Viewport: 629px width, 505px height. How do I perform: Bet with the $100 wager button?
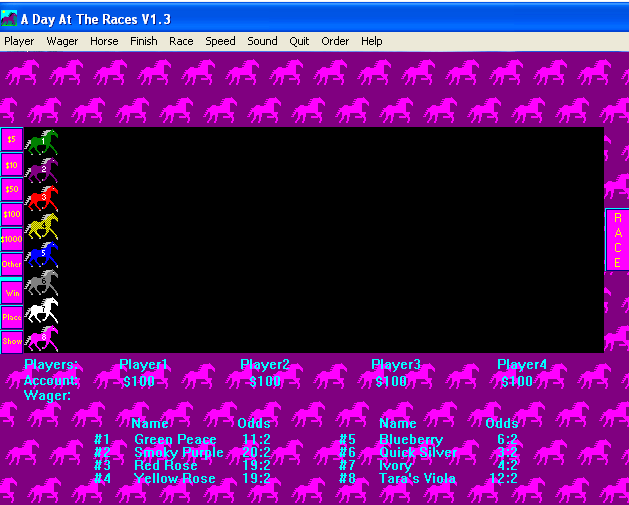click(12, 214)
